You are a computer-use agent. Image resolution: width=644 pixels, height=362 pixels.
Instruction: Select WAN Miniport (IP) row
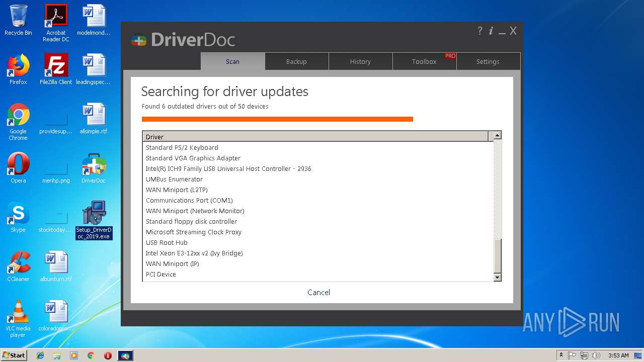[x=317, y=263]
